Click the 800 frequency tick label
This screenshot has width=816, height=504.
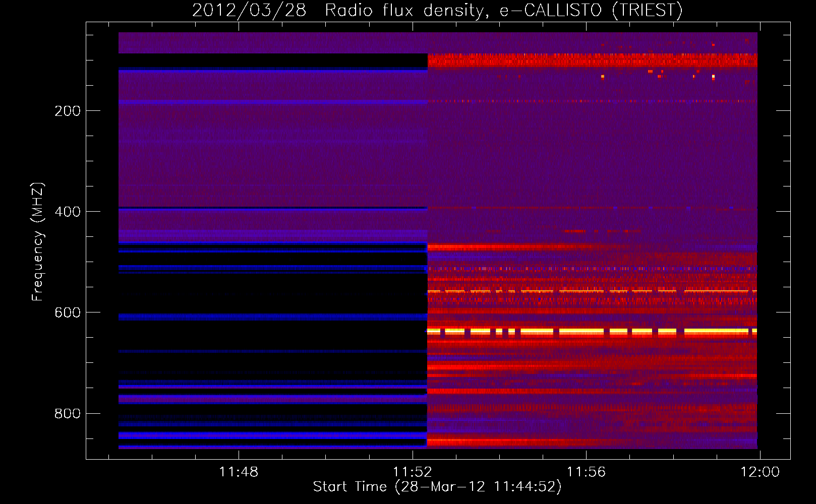point(68,413)
